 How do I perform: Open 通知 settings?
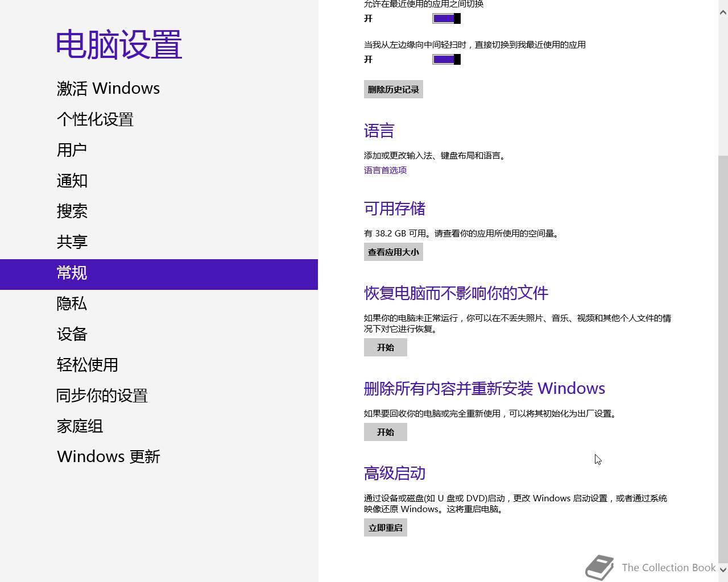coord(72,181)
